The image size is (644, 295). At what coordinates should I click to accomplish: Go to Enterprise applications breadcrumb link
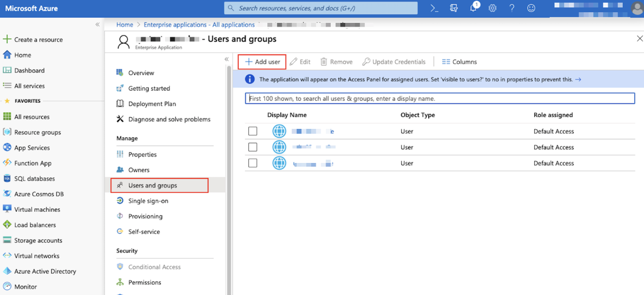pos(199,24)
